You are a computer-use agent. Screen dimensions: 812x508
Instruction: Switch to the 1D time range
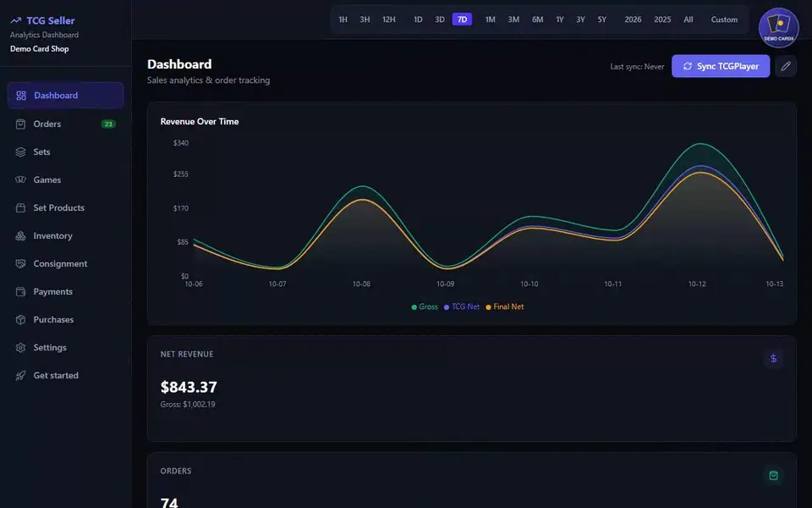point(418,19)
